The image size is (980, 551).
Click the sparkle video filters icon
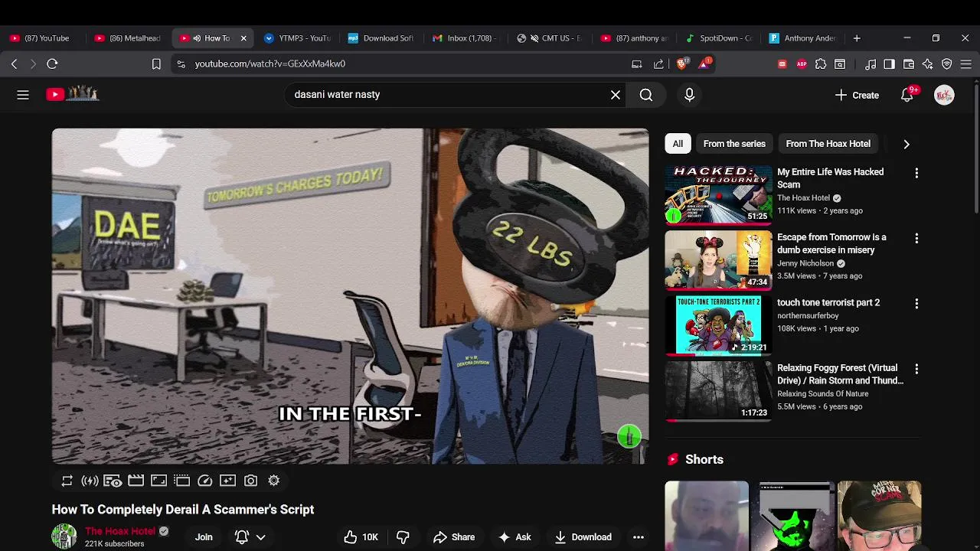227,481
